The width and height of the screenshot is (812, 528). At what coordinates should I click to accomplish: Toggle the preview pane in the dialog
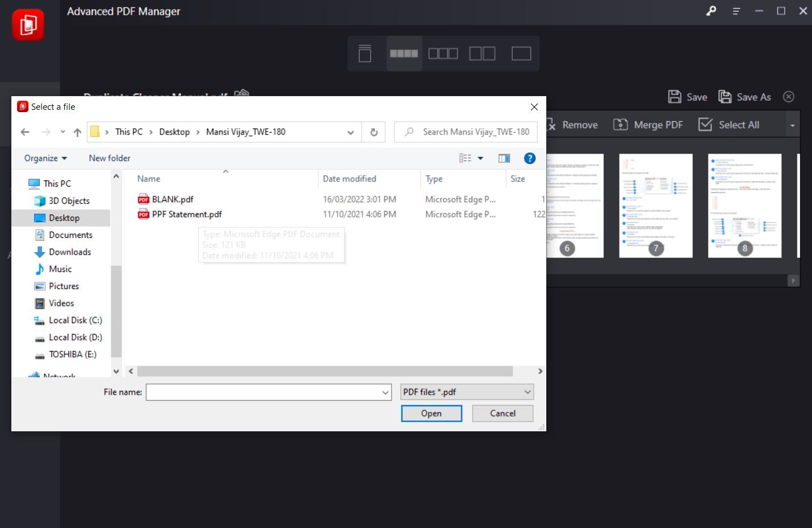(504, 158)
